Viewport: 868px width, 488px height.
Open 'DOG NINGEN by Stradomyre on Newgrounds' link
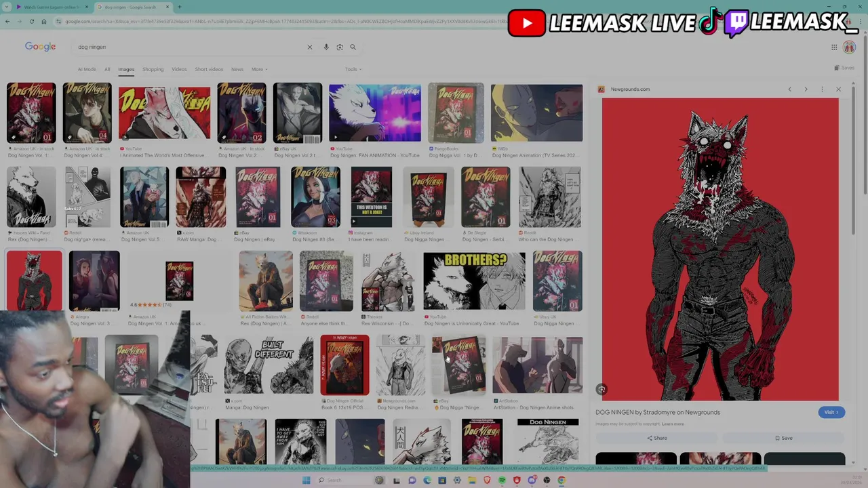click(x=658, y=412)
